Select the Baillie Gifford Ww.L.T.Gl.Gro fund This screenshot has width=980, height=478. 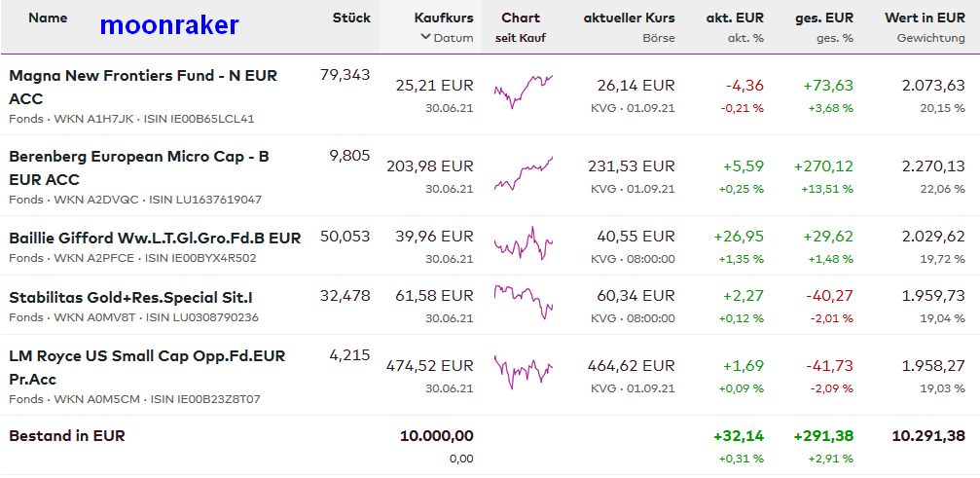click(x=155, y=238)
